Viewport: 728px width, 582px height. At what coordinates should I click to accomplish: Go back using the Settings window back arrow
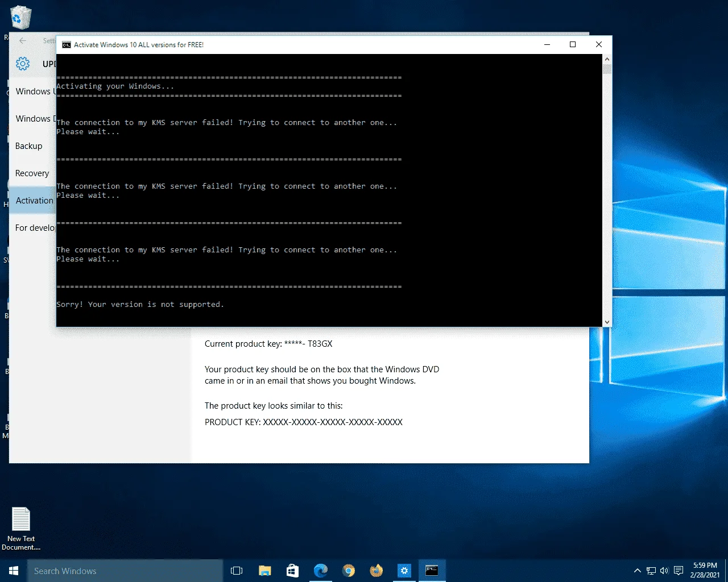tap(23, 40)
